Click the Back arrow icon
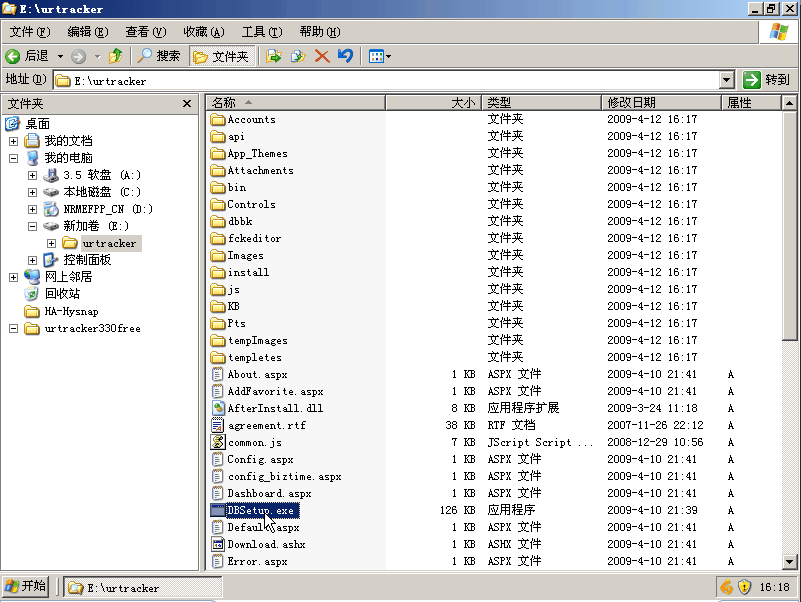This screenshot has width=801, height=602. point(13,56)
